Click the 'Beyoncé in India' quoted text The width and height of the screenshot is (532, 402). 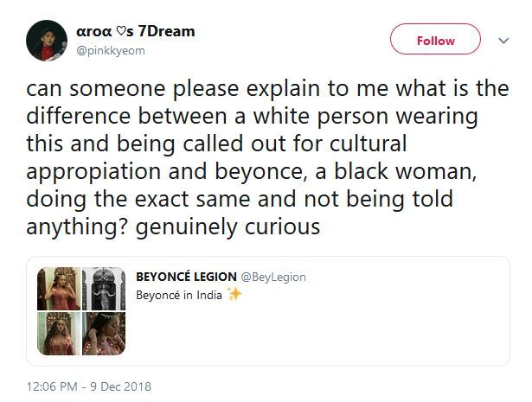[179, 295]
